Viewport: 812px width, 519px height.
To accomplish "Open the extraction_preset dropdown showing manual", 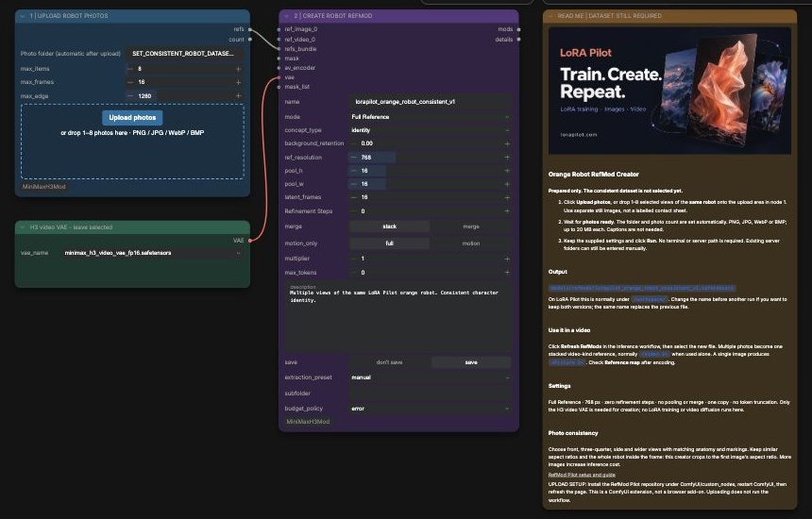I will coord(431,377).
